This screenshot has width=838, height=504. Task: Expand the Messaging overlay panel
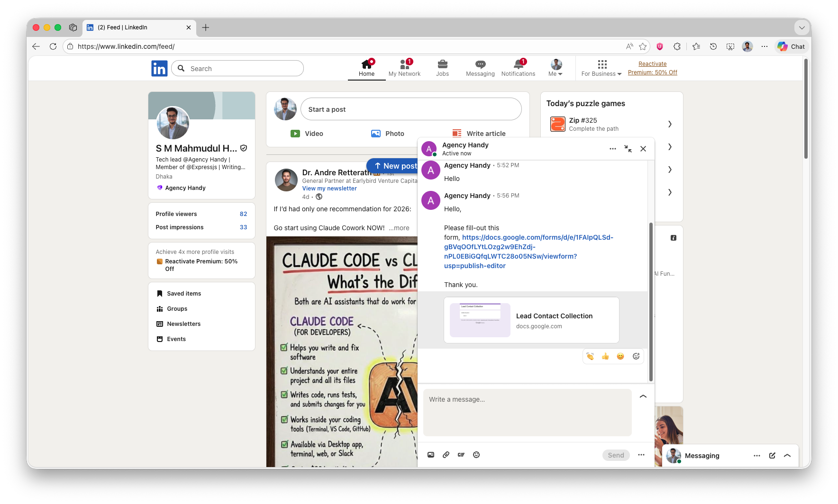[x=787, y=456]
